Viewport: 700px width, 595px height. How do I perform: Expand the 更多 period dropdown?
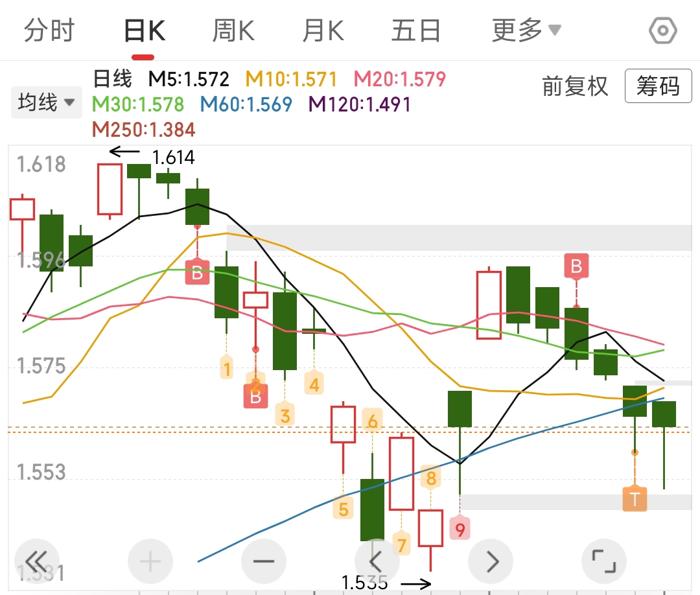tap(526, 30)
